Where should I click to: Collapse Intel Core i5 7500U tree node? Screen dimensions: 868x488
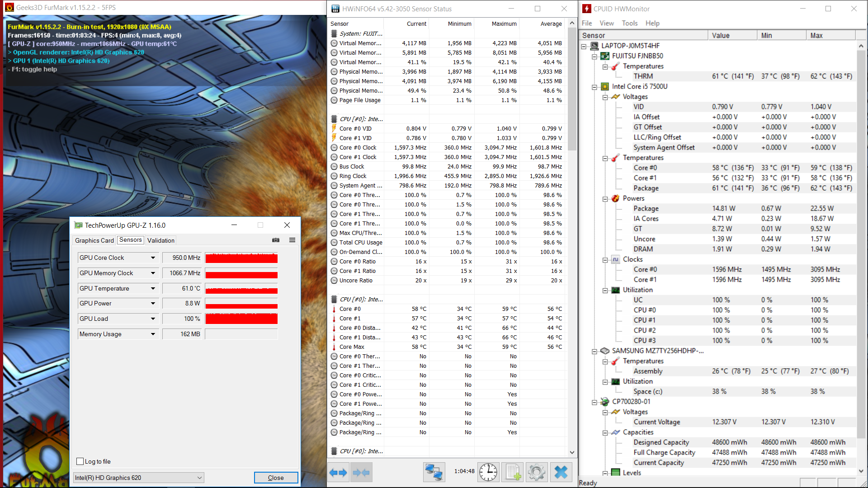click(594, 87)
